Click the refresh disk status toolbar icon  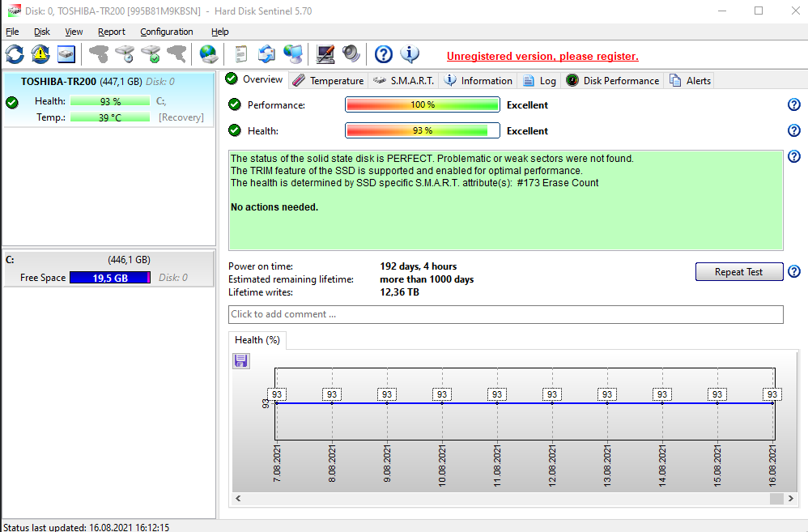15,54
